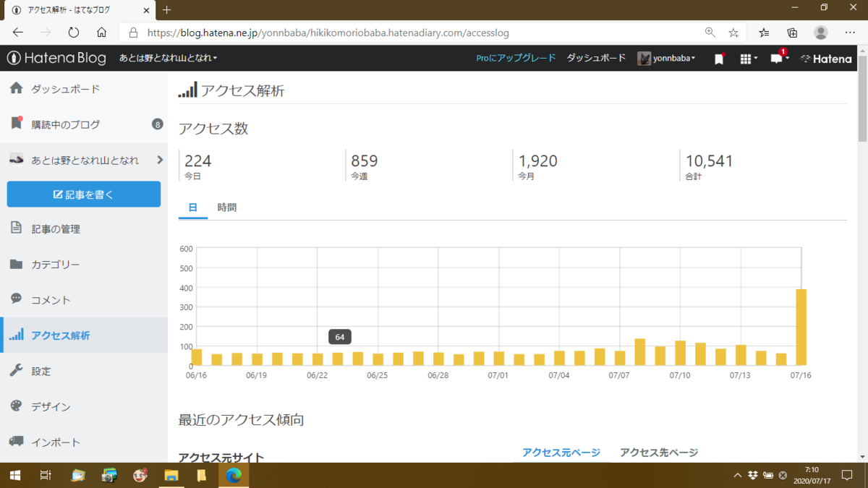The width and height of the screenshot is (868, 488).
Task: Click this month's access count 1,920
Action: [538, 160]
